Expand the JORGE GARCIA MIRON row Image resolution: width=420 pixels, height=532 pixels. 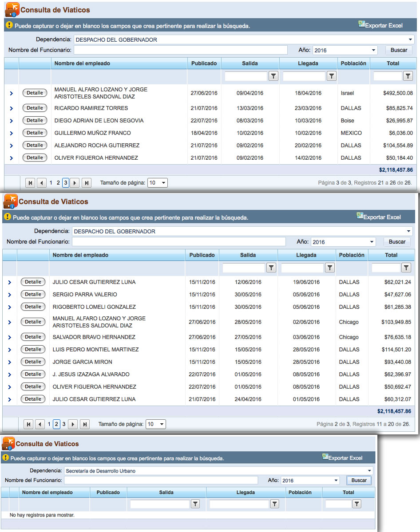tap(9, 363)
